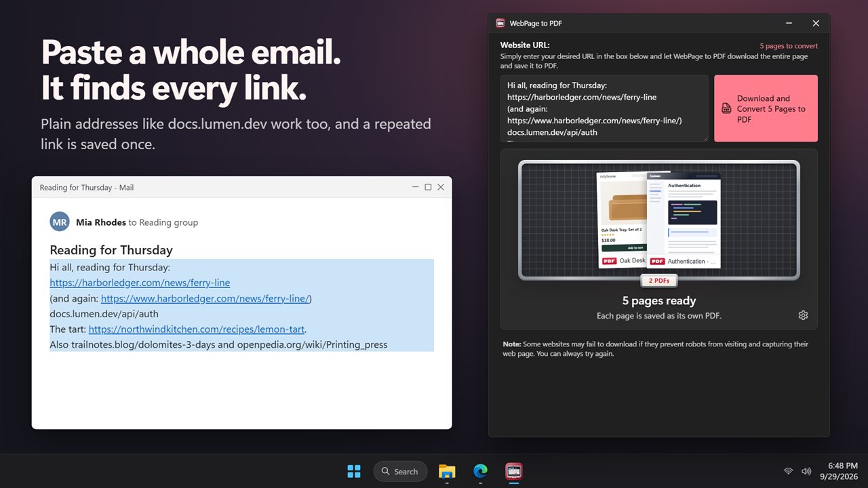This screenshot has width=868, height=488.
Task: Follow the www.harborledger.com ferry-line link in Mail
Action: 205,298
